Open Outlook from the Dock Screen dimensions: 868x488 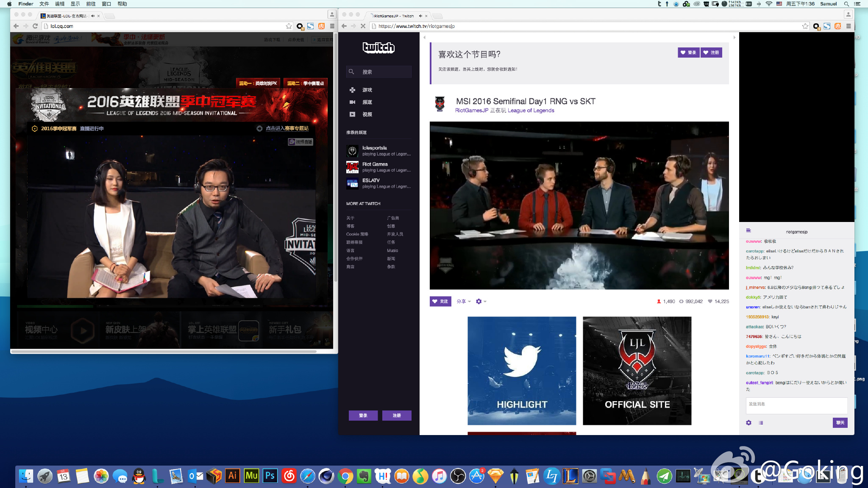pos(195,476)
